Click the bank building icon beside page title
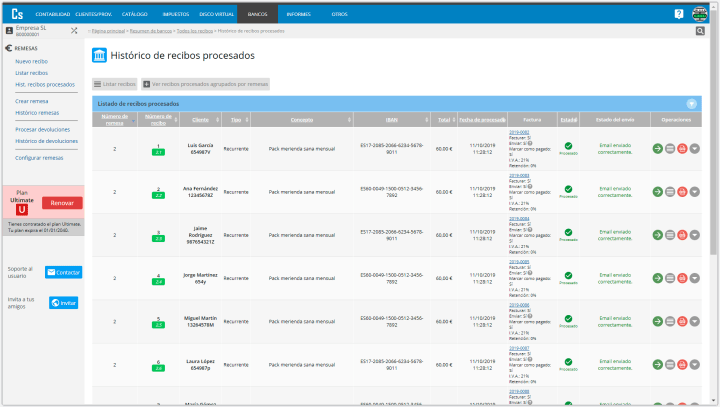Viewport: 720px width, 407px height. click(99, 55)
